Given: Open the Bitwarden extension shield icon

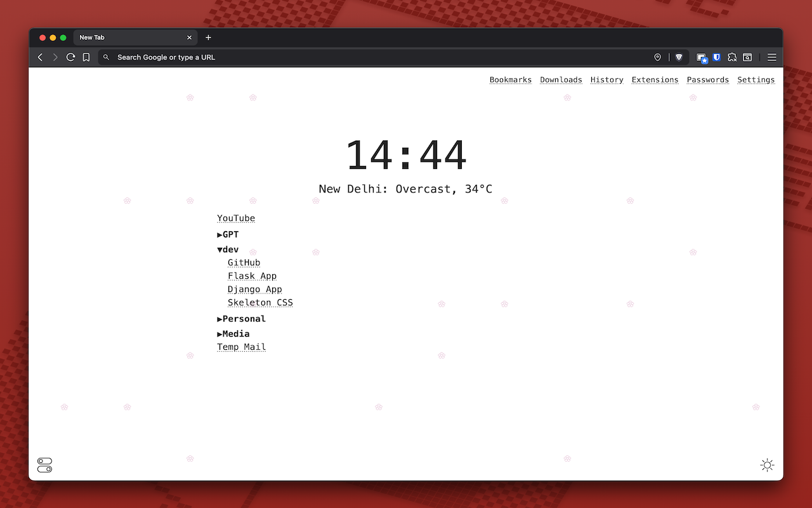Looking at the screenshot, I should pos(716,57).
